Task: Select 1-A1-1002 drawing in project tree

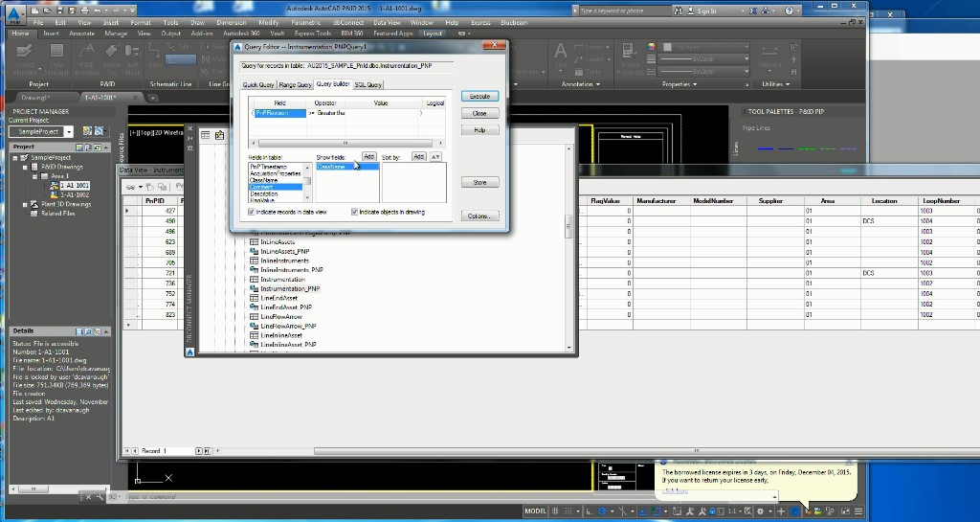Action: pos(75,195)
